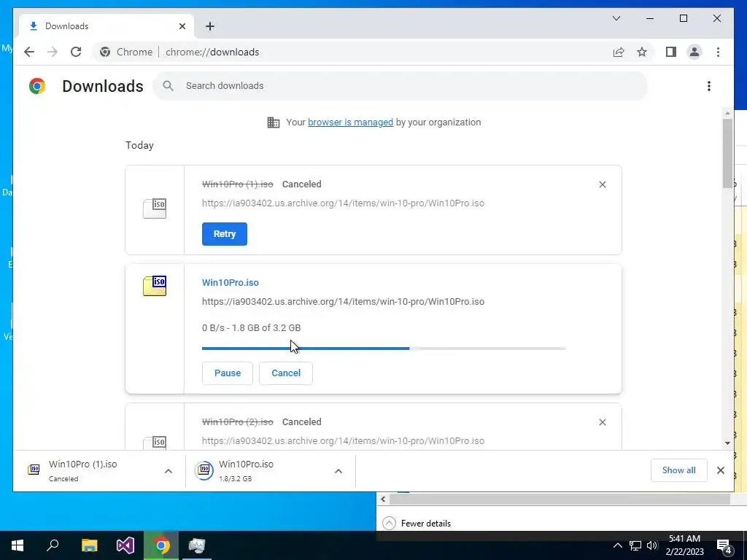Click left scroll arrow in background window
This screenshot has width=747, height=560.
[383, 499]
